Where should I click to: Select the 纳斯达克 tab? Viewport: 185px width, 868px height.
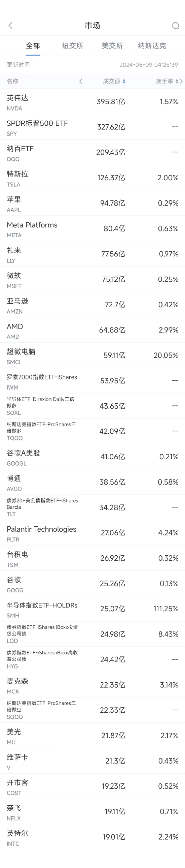152,46
